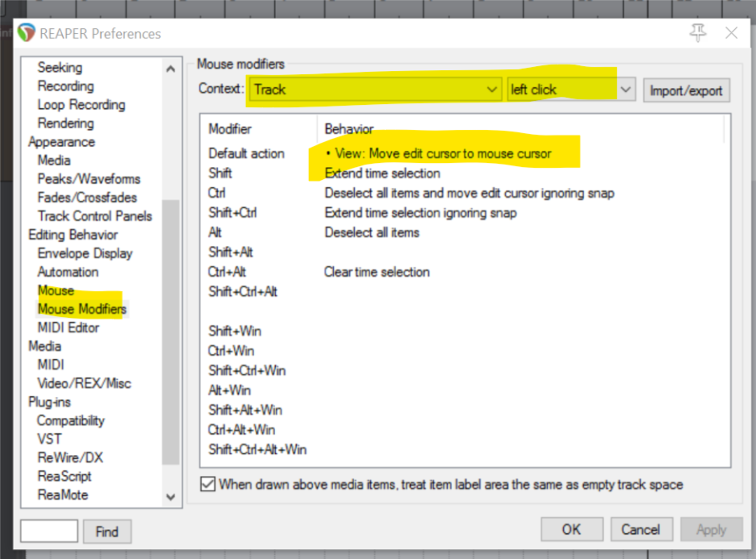Open Video/REX/Misc preferences page
This screenshot has width=756, height=559.
(x=85, y=383)
